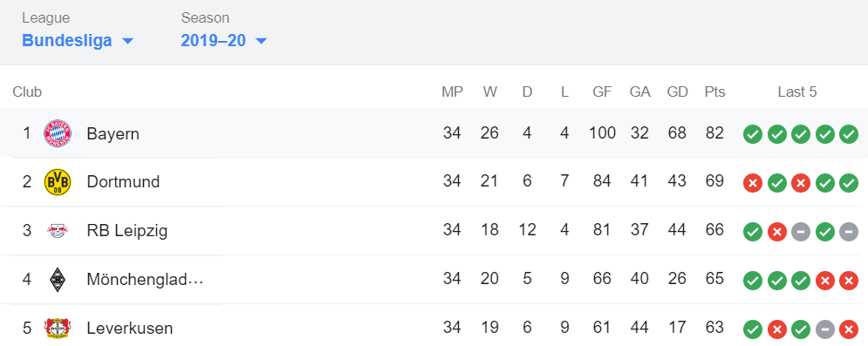Click the Leverkusen club crest
Viewport: 868px width, 346px height.
click(x=58, y=328)
